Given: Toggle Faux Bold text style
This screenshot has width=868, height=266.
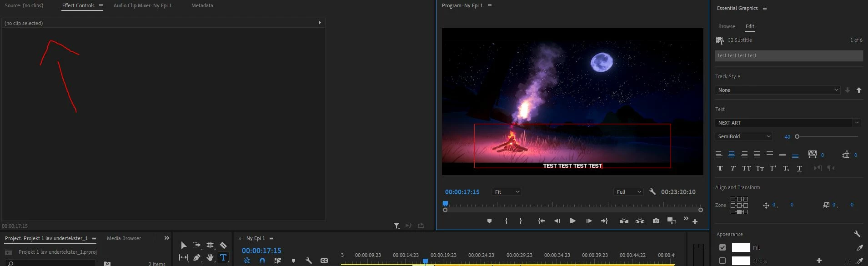Looking at the screenshot, I should click(x=720, y=168).
